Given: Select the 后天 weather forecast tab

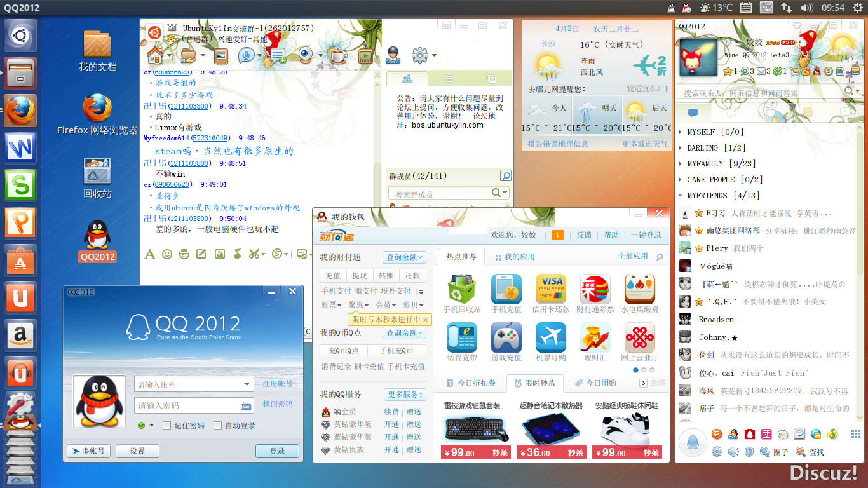Looking at the screenshot, I should (646, 115).
